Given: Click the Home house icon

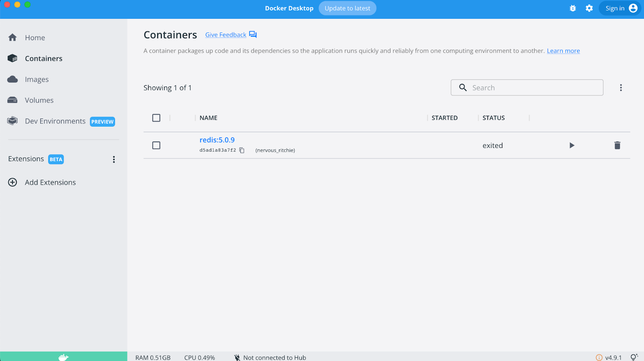Looking at the screenshot, I should click(12, 37).
